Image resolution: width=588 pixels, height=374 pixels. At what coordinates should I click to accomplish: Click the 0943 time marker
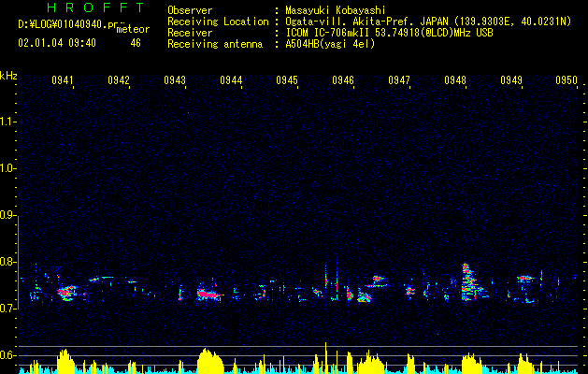coord(175,80)
